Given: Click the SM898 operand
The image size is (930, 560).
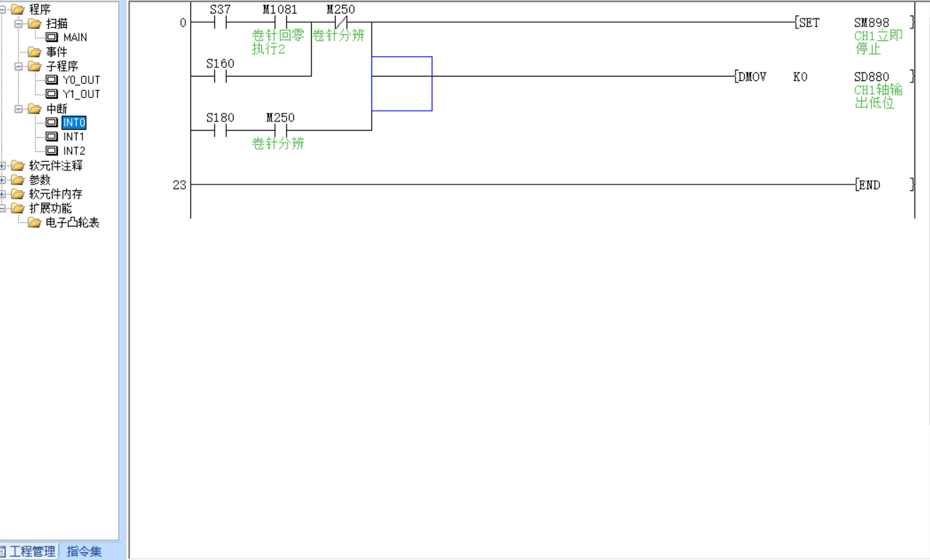Looking at the screenshot, I should [x=872, y=23].
